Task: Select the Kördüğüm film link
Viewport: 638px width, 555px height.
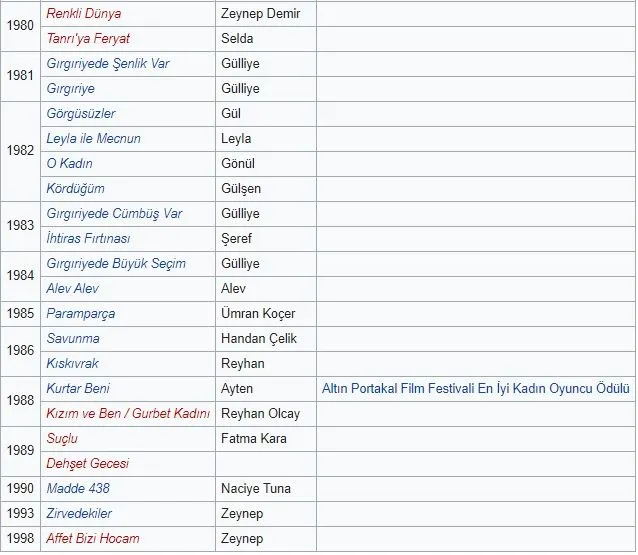Action: pyautogui.click(x=75, y=189)
